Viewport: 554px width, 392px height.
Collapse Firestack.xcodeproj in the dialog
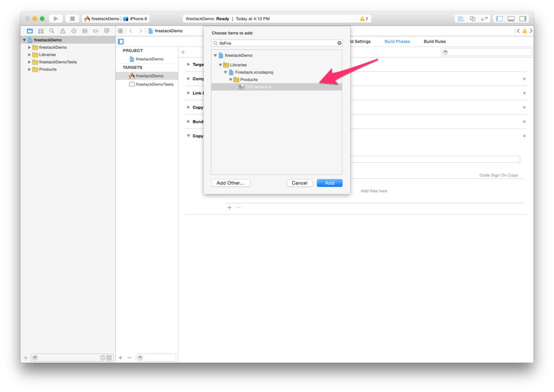click(x=225, y=72)
